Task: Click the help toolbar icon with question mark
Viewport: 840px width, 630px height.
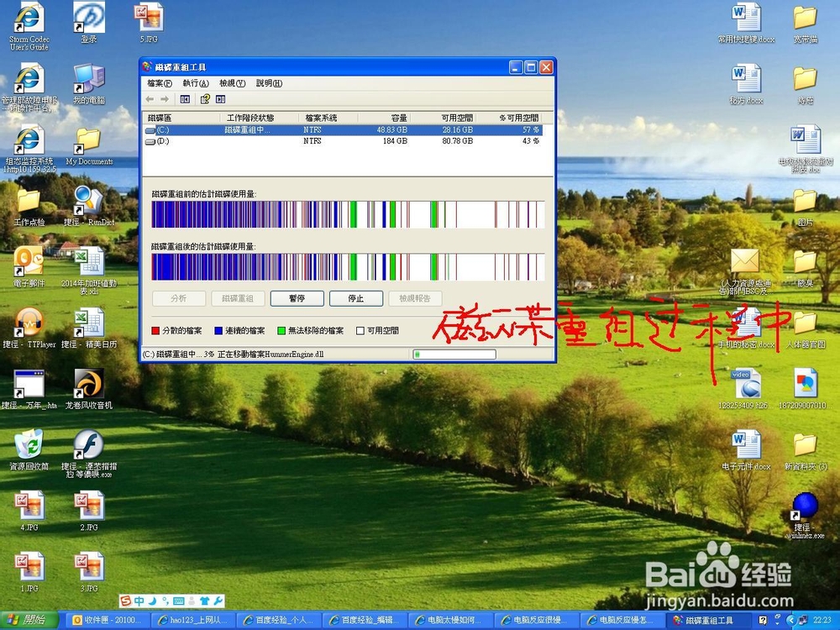Action: coord(205,100)
